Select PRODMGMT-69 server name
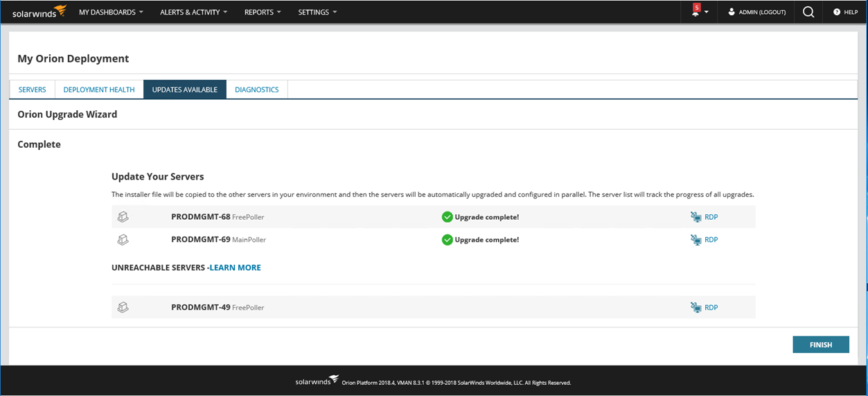The width and height of the screenshot is (868, 396). pyautogui.click(x=201, y=239)
